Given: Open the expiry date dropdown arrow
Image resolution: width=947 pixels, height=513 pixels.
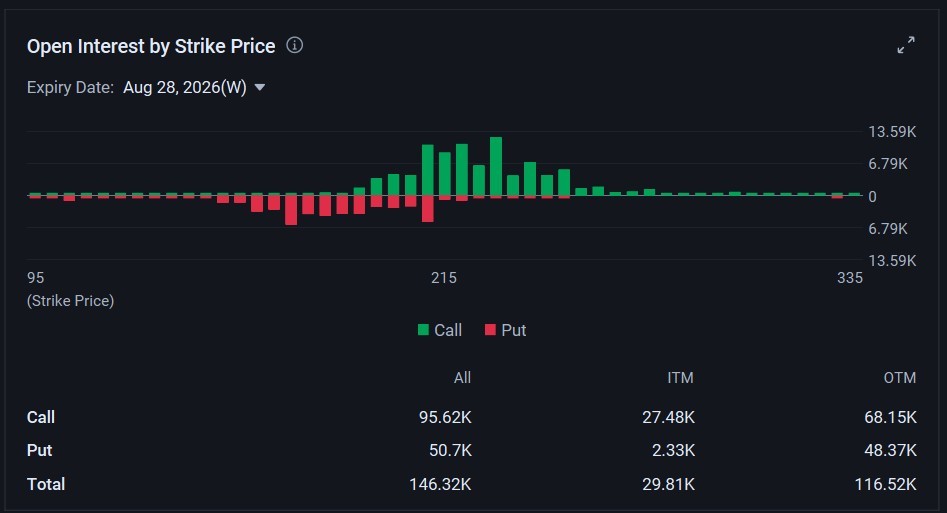Looking at the screenshot, I should 260,88.
